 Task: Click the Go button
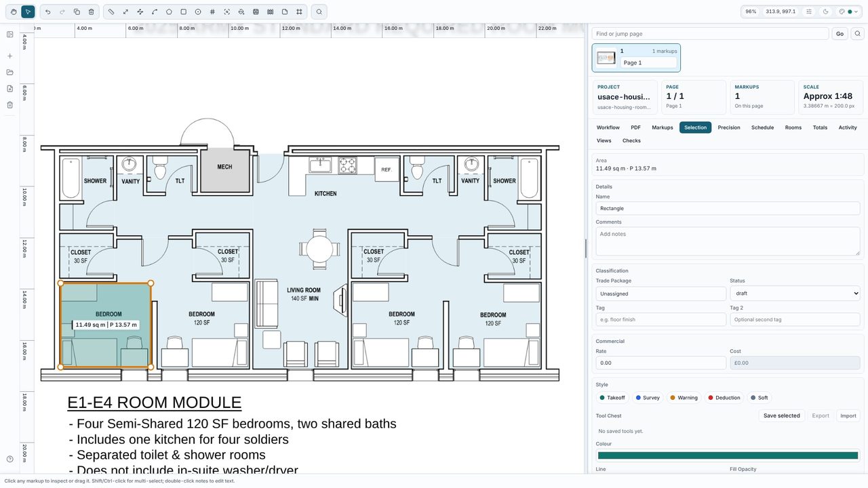[x=840, y=34]
